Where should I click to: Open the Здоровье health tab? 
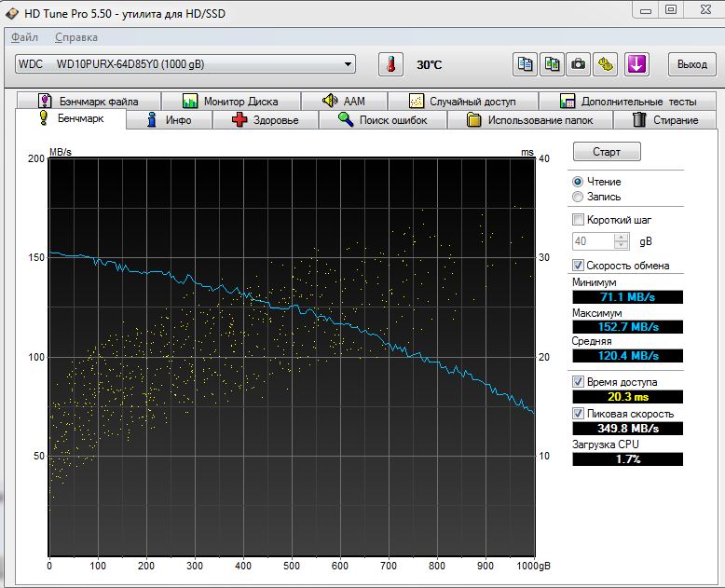coord(266,120)
